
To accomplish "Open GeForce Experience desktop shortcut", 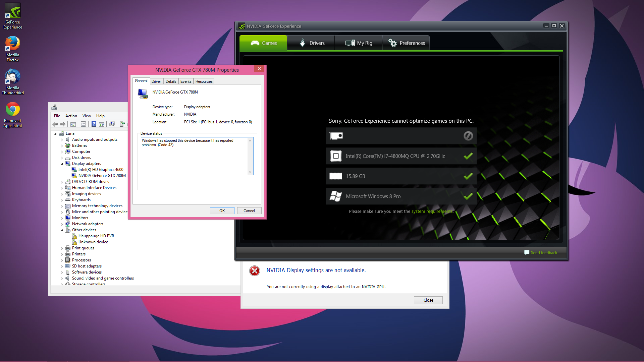I will [x=13, y=16].
